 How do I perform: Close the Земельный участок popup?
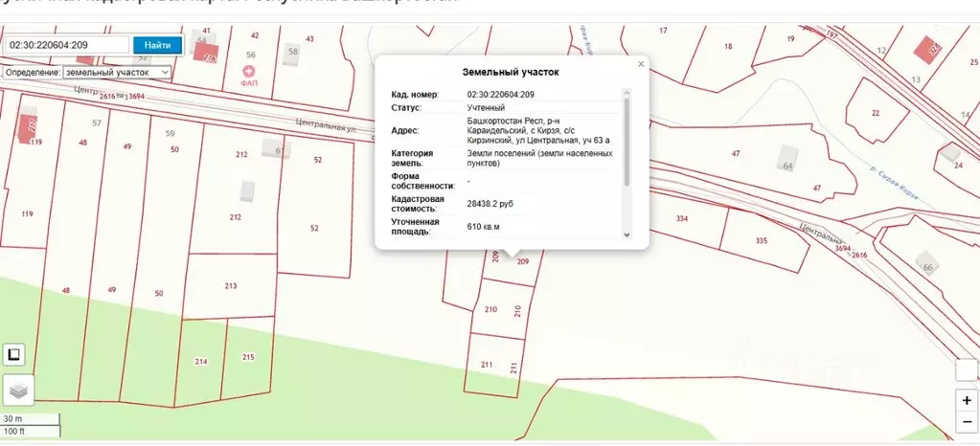[641, 63]
